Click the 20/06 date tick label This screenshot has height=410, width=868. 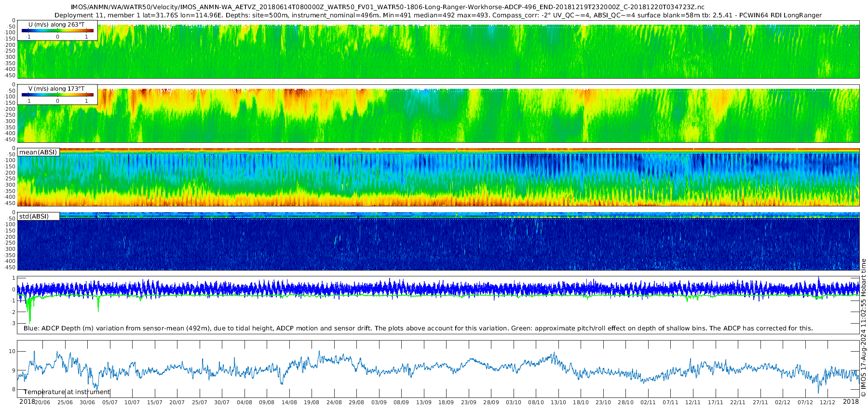[42, 402]
